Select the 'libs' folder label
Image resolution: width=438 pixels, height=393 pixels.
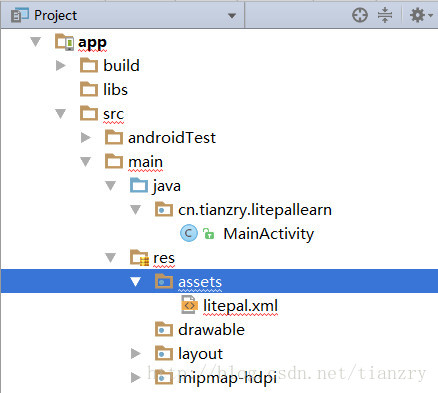click(x=115, y=89)
